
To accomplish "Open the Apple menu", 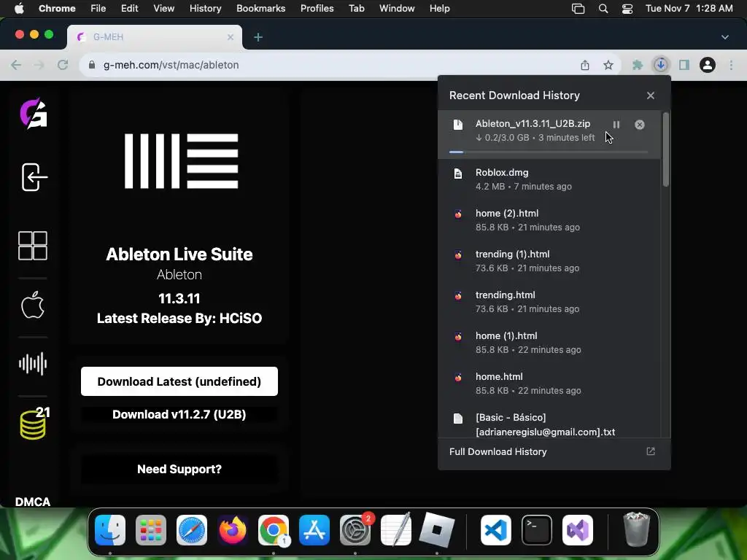I will (x=19, y=8).
